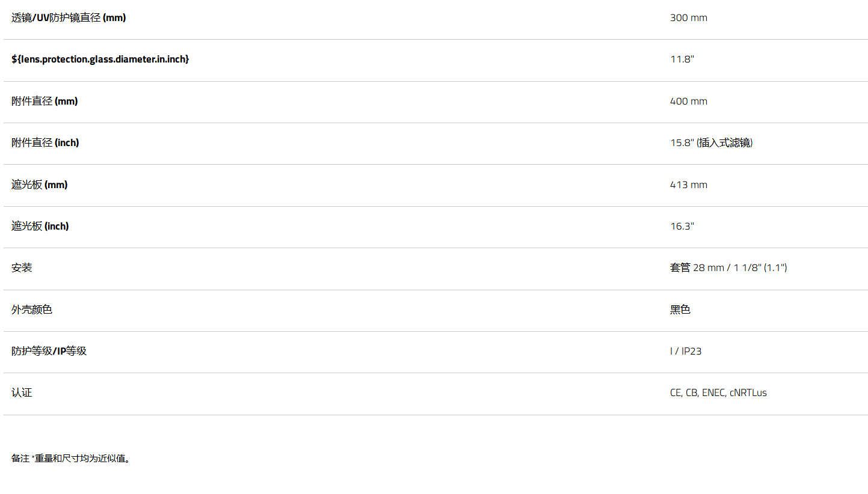Select the lens.protection.glass.diameter.in.inch placeholder label
Viewport: 868px width, 494px height.
coord(100,59)
